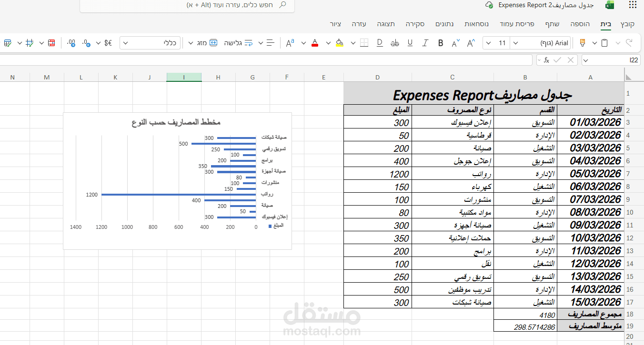Select row header 7
This screenshot has width=644, height=345.
point(628,174)
